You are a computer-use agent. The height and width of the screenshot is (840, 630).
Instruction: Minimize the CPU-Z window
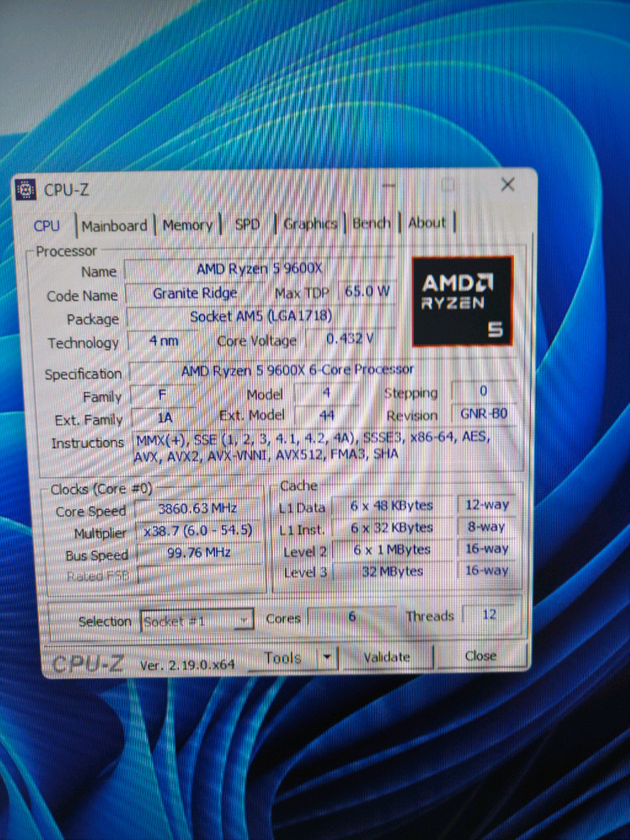(x=389, y=186)
